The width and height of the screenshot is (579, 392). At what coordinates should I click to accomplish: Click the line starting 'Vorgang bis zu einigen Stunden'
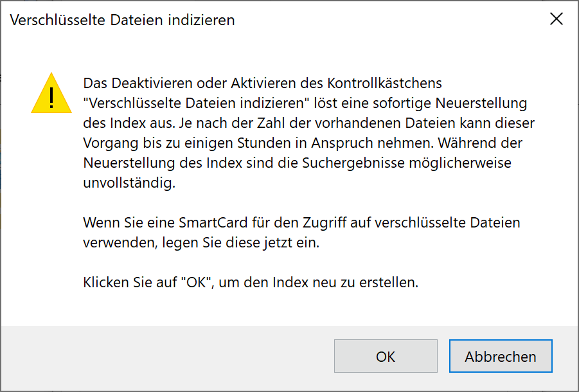pos(303,143)
